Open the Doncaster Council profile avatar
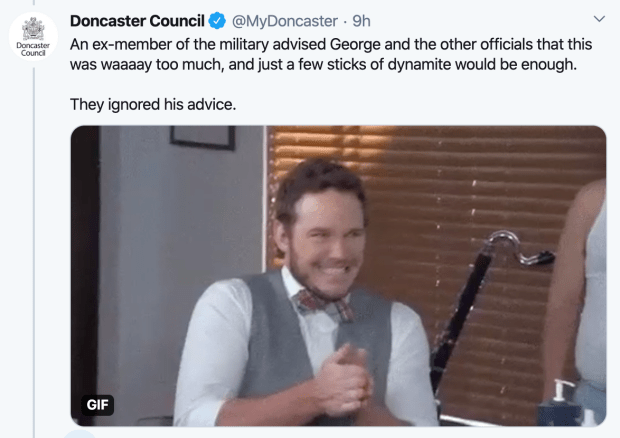 33,36
